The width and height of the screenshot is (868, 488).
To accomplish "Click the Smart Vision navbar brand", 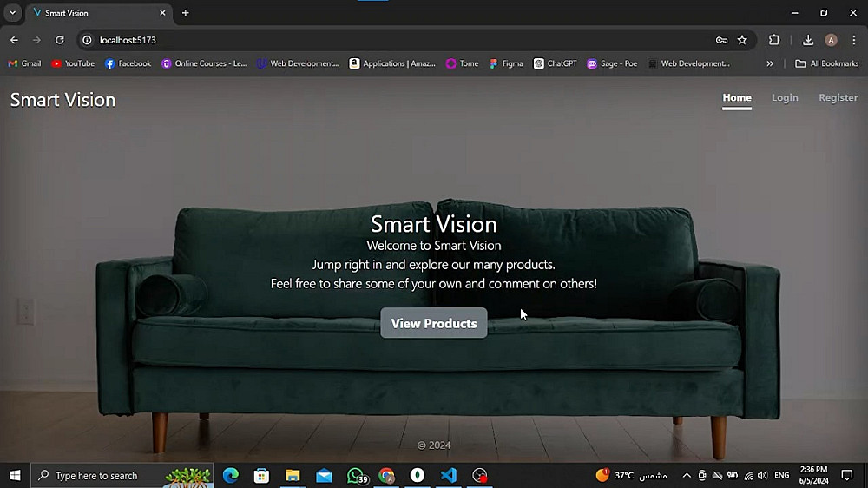I will pos(63,100).
